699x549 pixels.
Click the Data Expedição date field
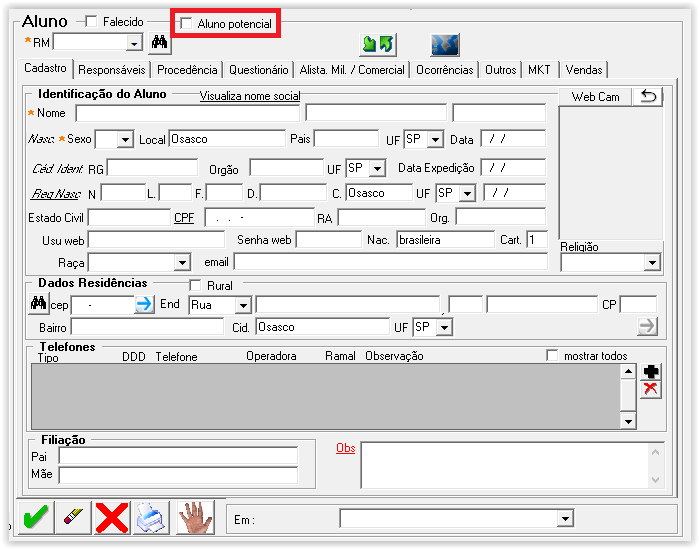pos(513,168)
